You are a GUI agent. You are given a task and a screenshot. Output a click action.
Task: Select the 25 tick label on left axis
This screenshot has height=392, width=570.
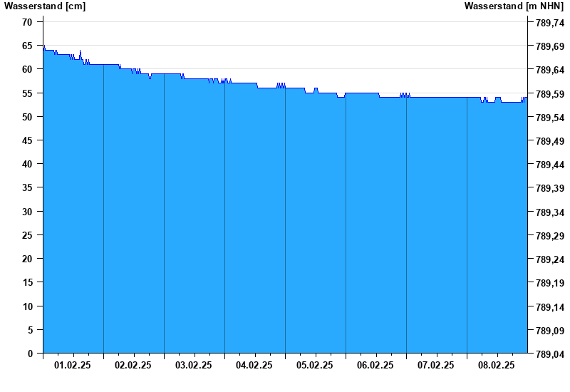[27, 235]
